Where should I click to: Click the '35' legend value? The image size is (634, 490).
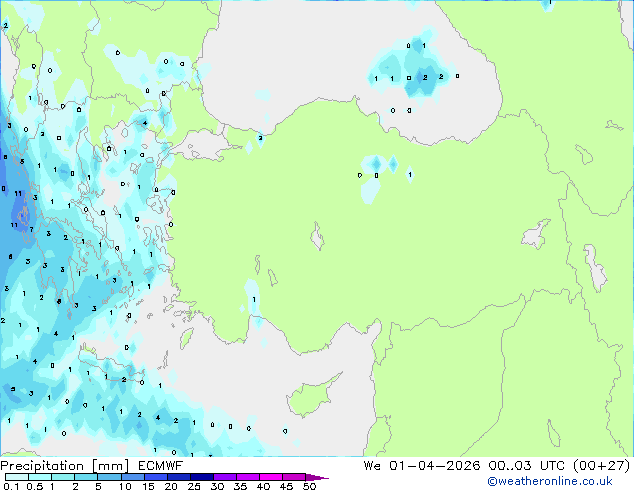(241, 486)
